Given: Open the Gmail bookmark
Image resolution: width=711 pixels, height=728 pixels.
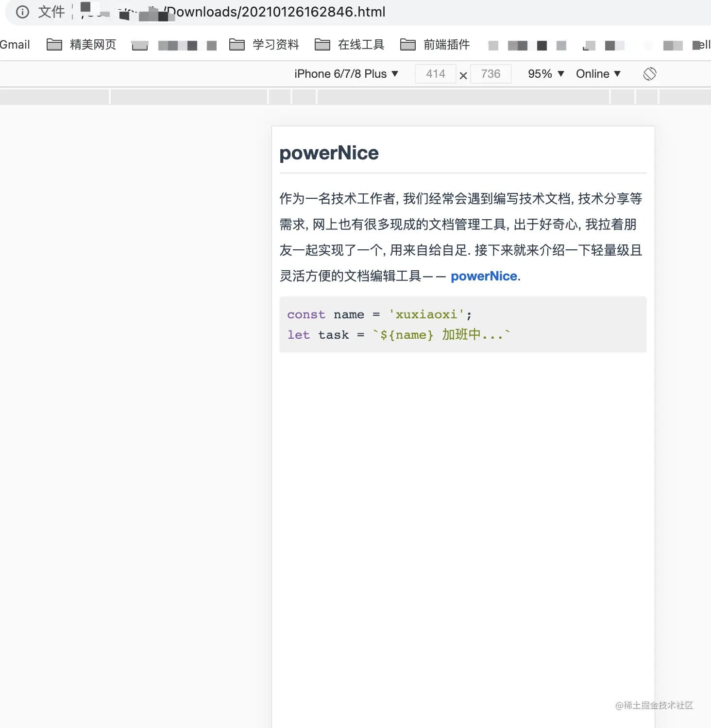Looking at the screenshot, I should tap(15, 45).
